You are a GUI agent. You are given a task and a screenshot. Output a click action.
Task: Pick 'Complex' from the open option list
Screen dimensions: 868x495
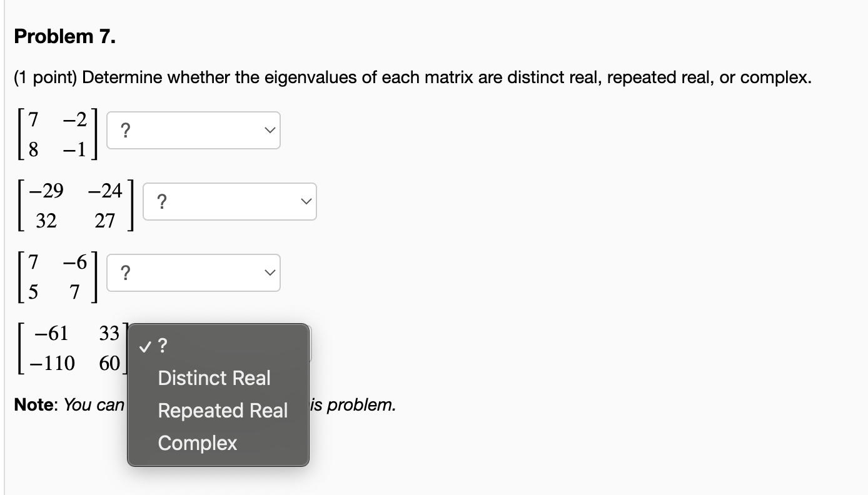[197, 443]
